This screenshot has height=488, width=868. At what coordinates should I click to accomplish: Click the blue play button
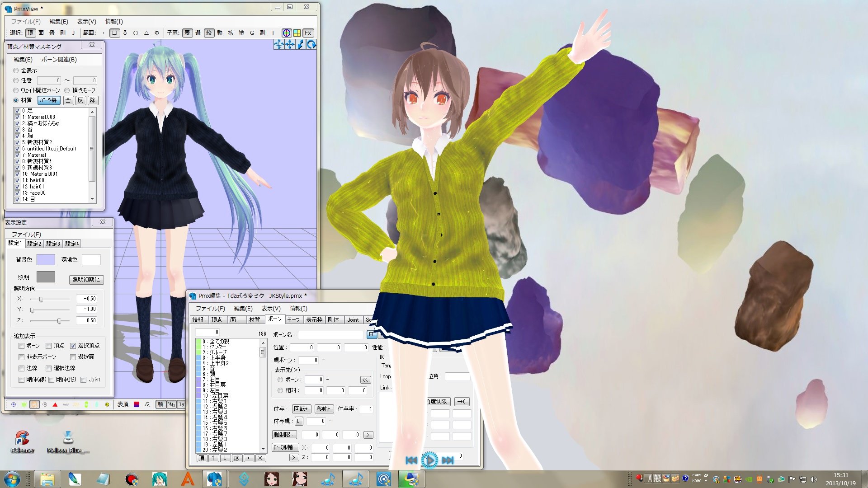click(429, 460)
